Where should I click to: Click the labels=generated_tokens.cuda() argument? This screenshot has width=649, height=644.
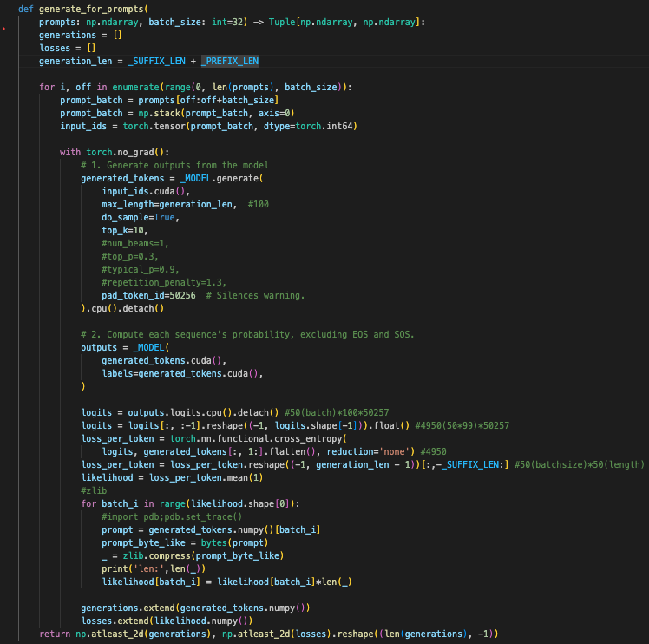coord(182,373)
